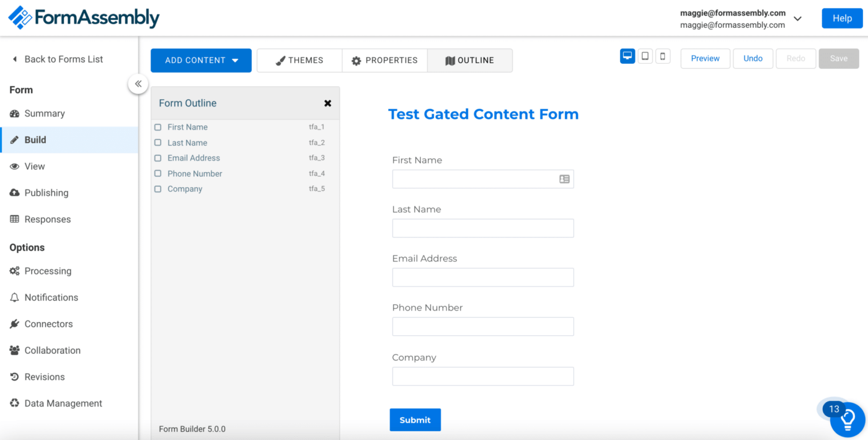
Task: Click into the Phone Number input field
Action: (482, 327)
